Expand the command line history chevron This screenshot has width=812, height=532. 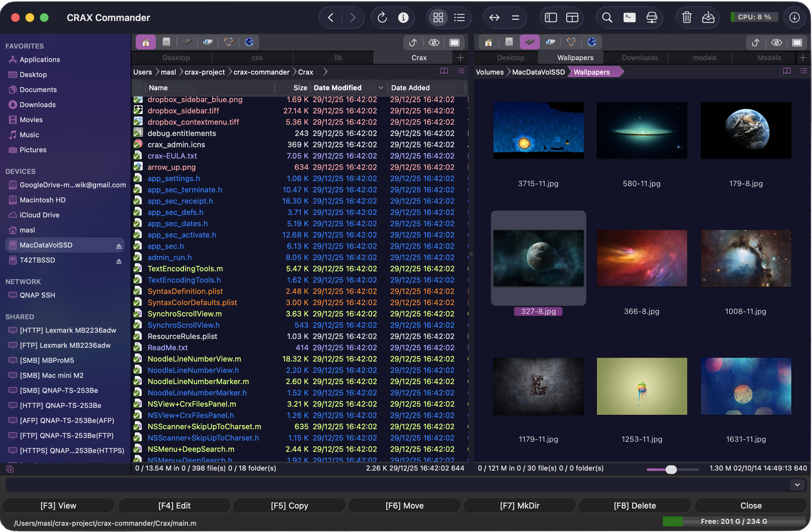tap(797, 485)
